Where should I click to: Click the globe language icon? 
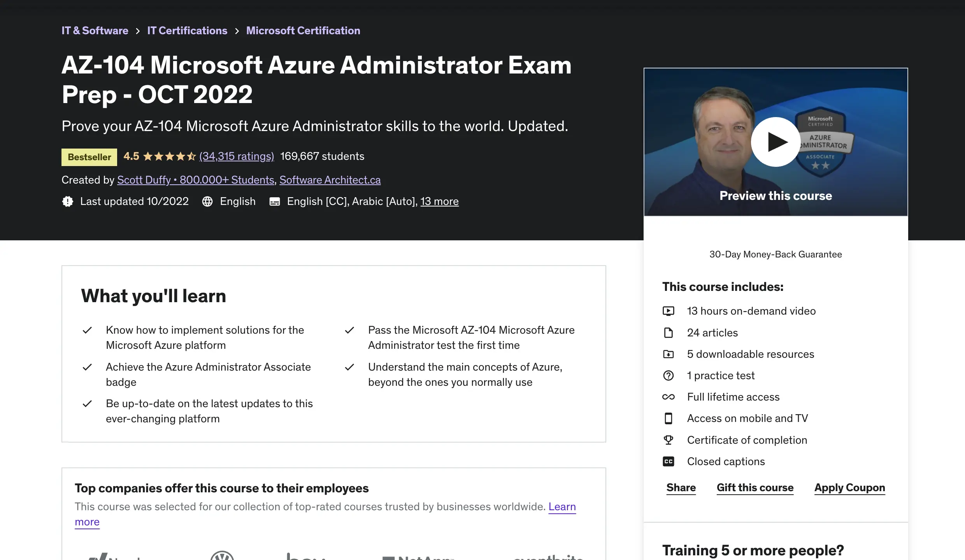pyautogui.click(x=207, y=201)
